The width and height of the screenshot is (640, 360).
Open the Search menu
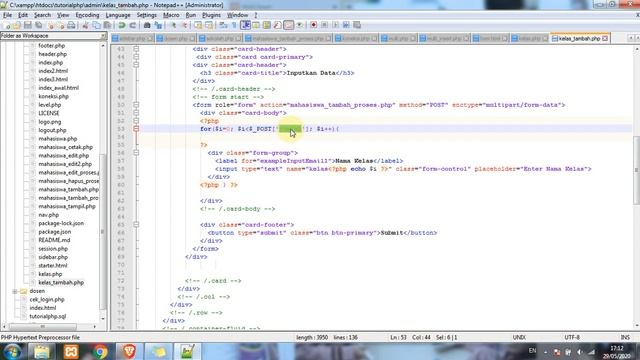[42, 15]
